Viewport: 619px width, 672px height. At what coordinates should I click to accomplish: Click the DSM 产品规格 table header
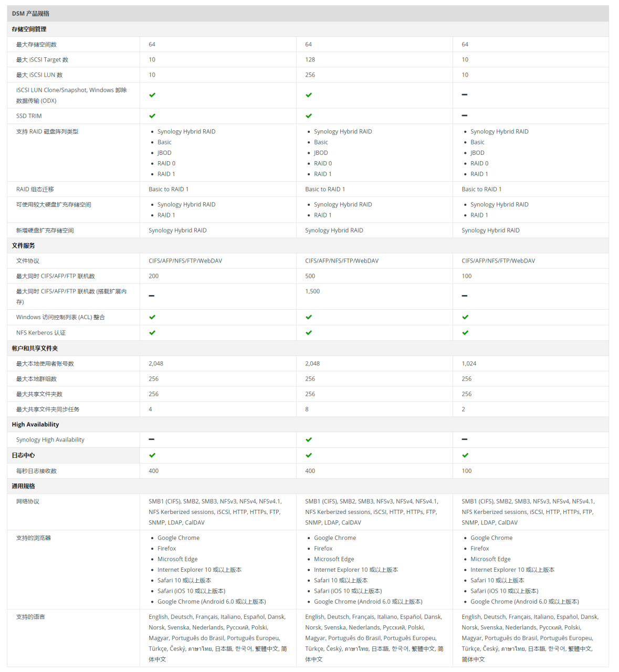tap(30, 14)
